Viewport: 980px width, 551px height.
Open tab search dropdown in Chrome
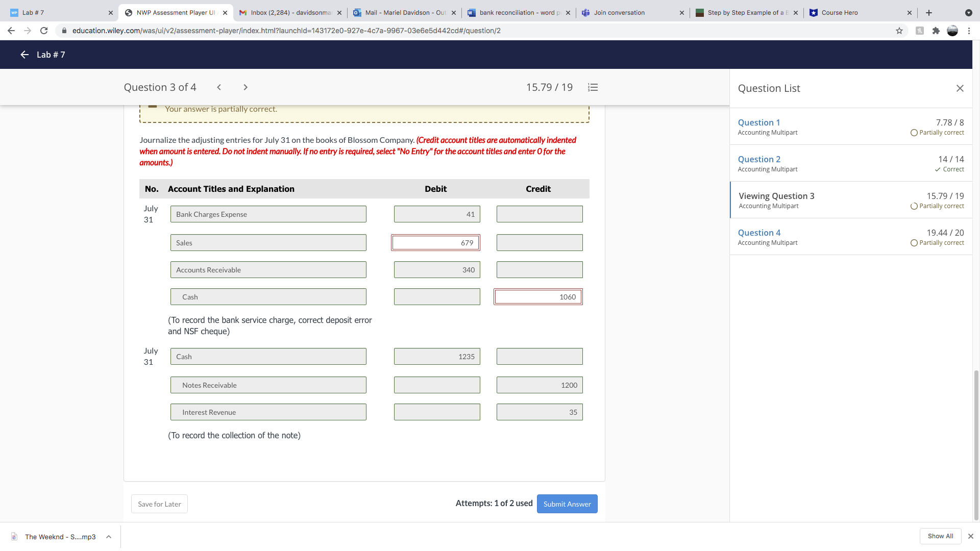[x=968, y=13]
